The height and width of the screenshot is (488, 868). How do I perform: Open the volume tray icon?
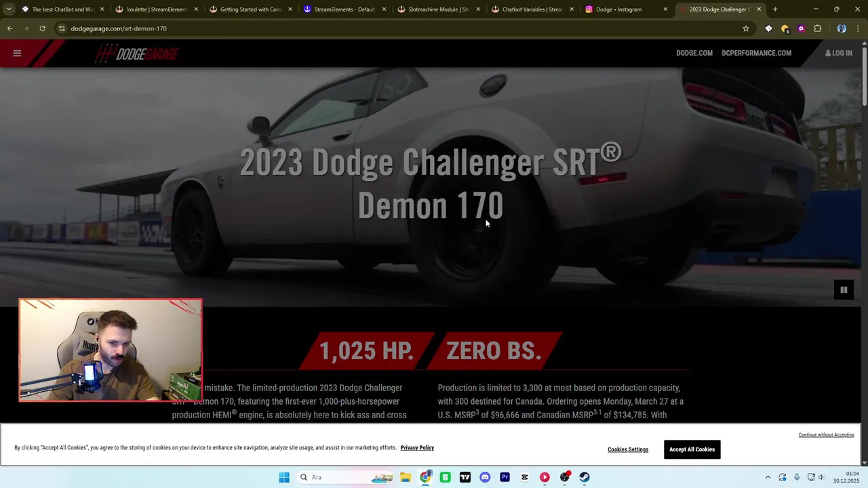(821, 477)
